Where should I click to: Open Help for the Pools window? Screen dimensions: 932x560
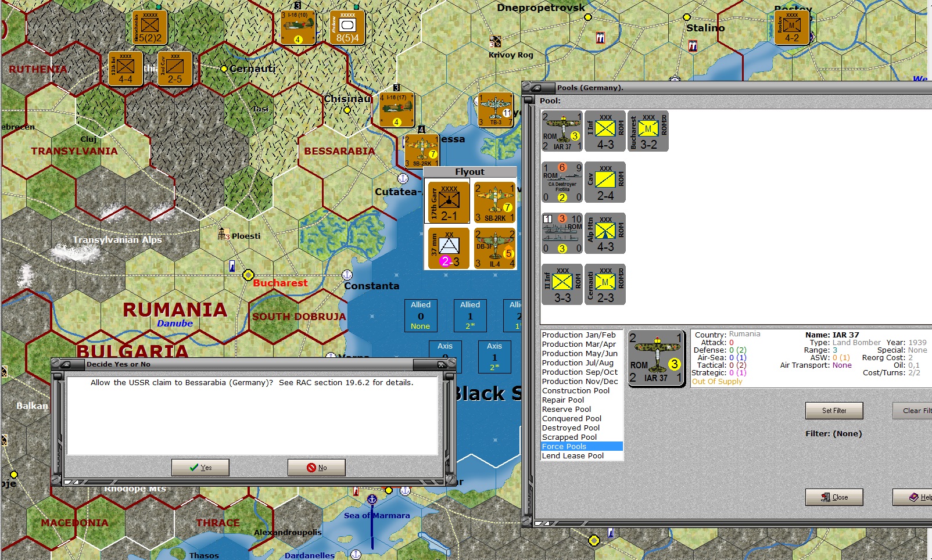913,497
